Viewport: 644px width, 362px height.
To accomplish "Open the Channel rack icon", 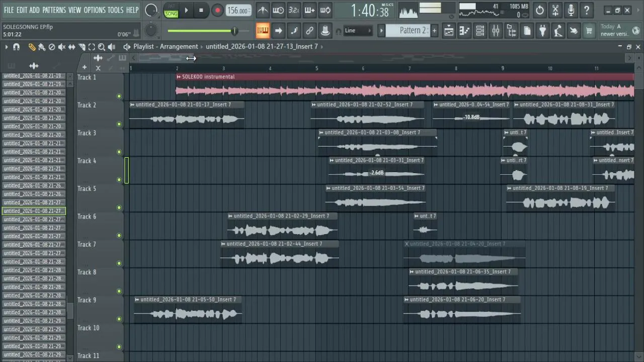I will (480, 31).
